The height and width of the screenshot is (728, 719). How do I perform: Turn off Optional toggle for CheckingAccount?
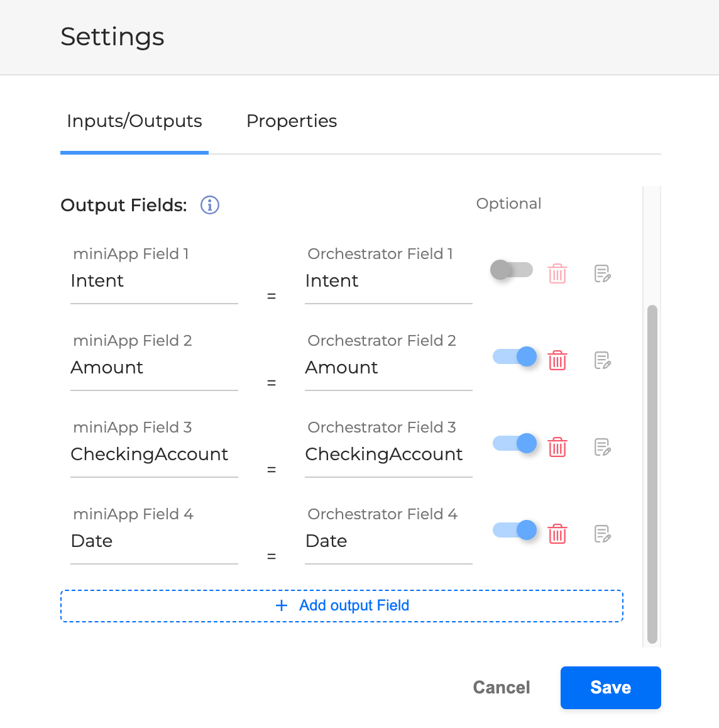pos(514,444)
